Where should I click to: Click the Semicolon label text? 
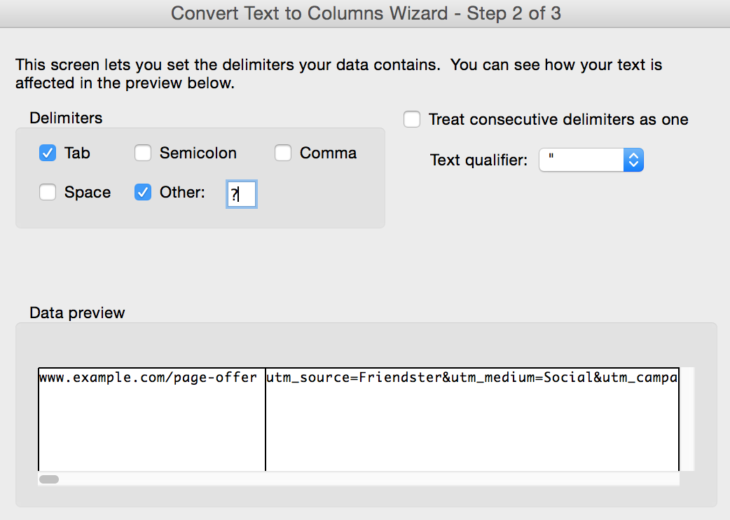click(x=198, y=153)
